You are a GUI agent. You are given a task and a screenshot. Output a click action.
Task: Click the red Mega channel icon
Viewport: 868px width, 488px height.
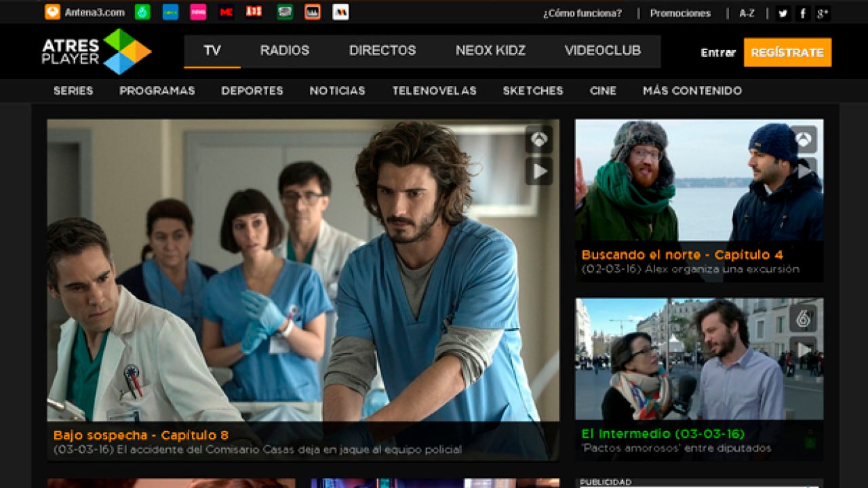point(226,12)
